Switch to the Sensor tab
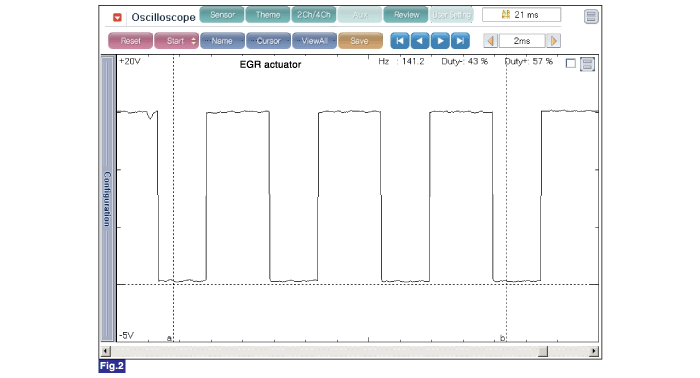Image resolution: width=700 pixels, height=378 pixels. pos(222,15)
